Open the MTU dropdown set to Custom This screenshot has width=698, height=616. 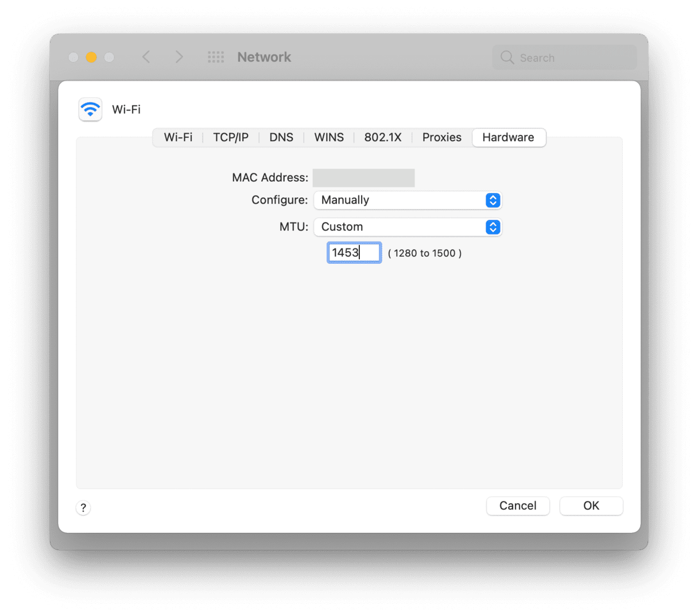click(x=408, y=227)
